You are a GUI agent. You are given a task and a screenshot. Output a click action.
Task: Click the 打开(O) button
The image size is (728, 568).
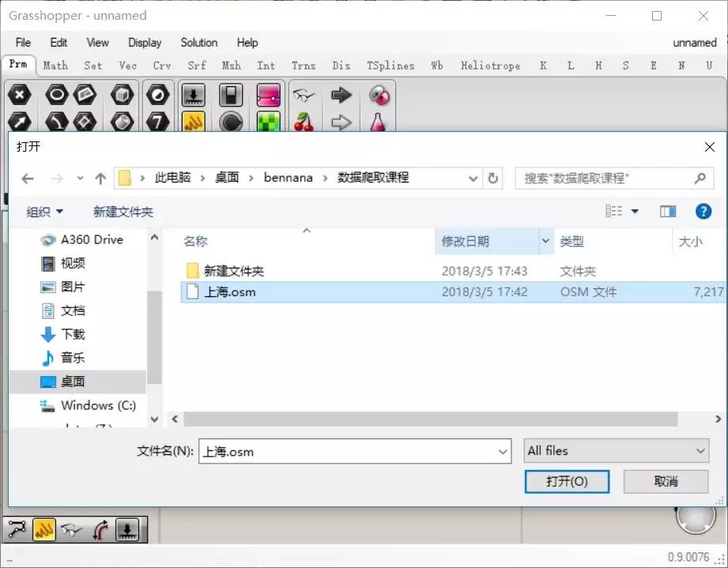click(x=567, y=481)
